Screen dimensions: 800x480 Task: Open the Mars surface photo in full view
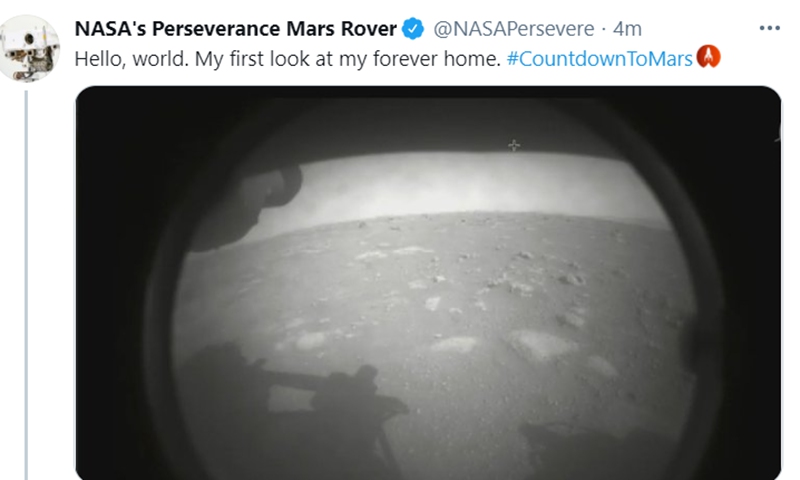tap(428, 283)
